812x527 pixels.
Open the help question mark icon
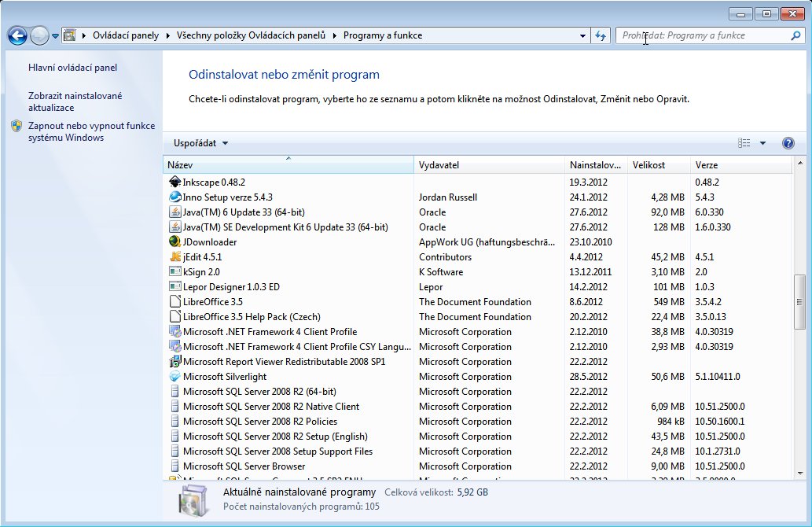click(x=788, y=143)
